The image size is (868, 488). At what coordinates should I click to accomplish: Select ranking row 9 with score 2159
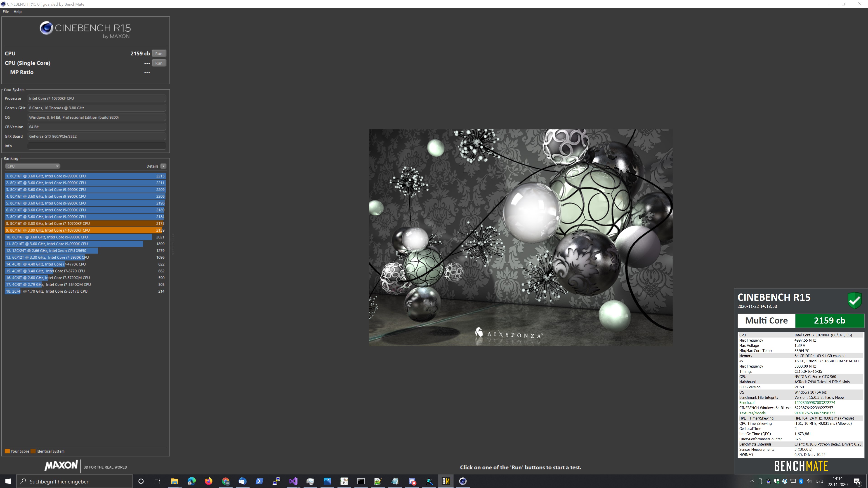[85, 230]
